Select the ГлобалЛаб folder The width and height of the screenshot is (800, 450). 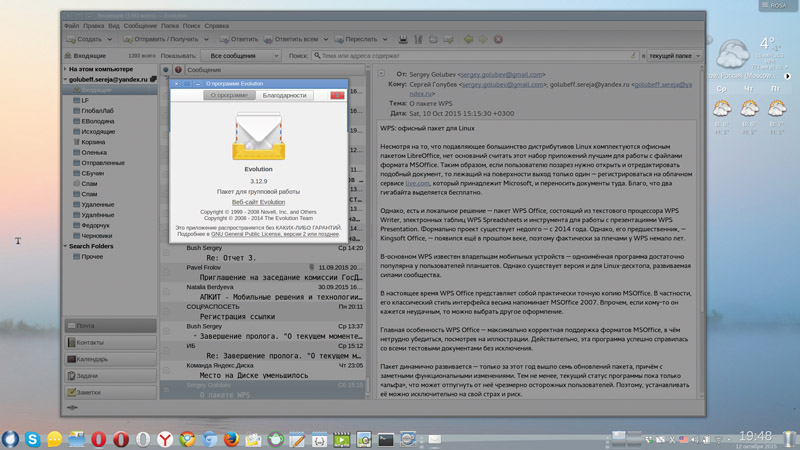click(97, 111)
